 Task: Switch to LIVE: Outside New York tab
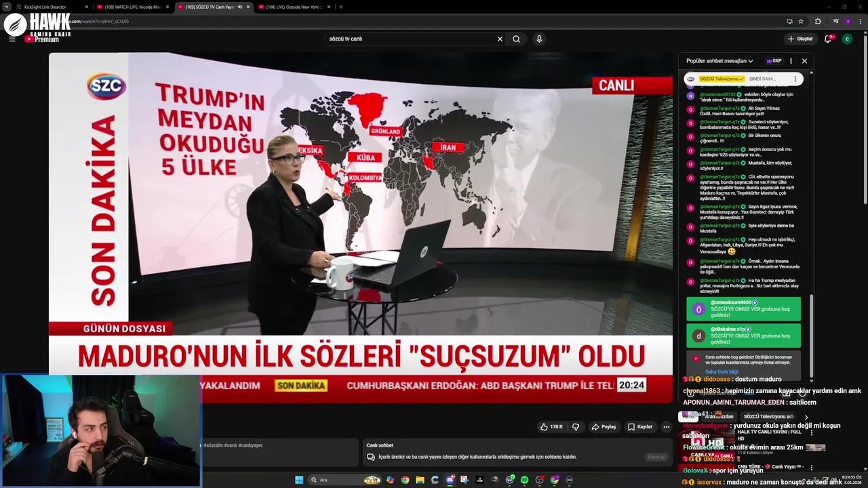[293, 7]
